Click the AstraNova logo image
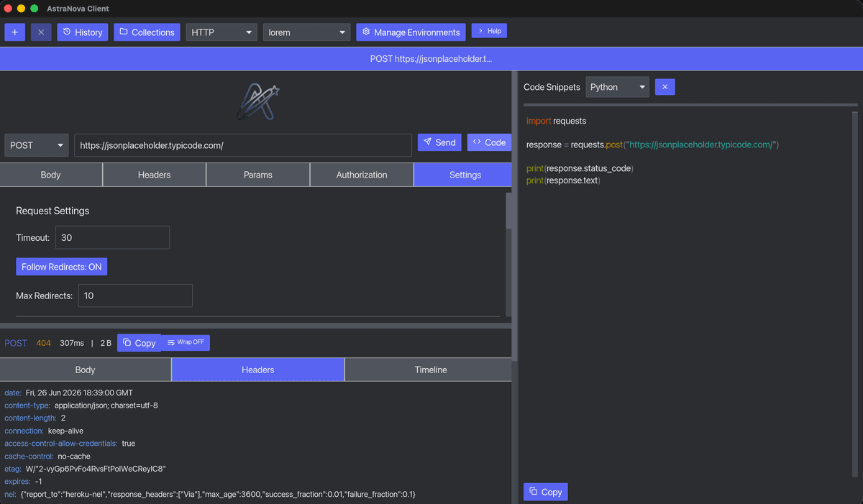 pos(257,101)
